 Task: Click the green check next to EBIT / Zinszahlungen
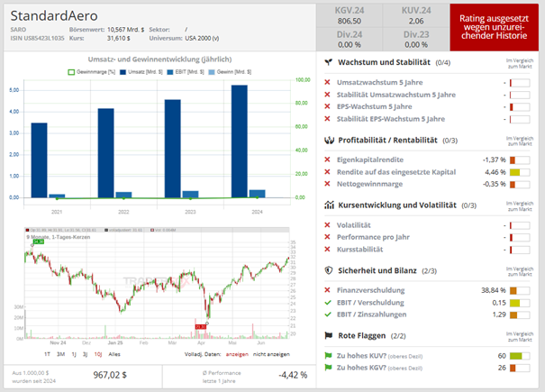click(328, 315)
